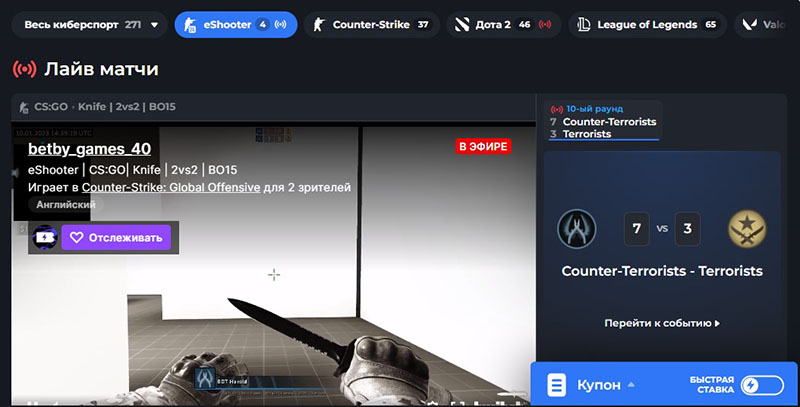The image size is (800, 407).
Task: Click the coupon list icon
Action: [558, 385]
